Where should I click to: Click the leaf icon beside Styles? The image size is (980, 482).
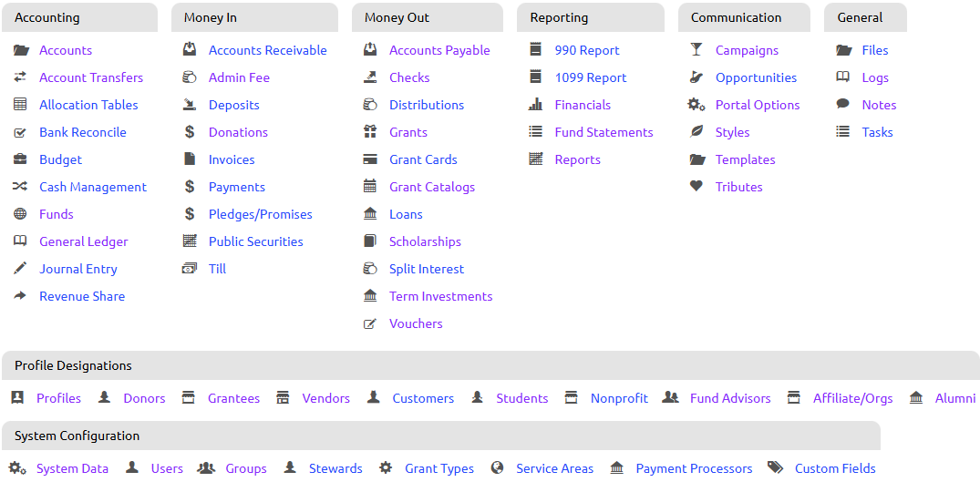coord(696,132)
